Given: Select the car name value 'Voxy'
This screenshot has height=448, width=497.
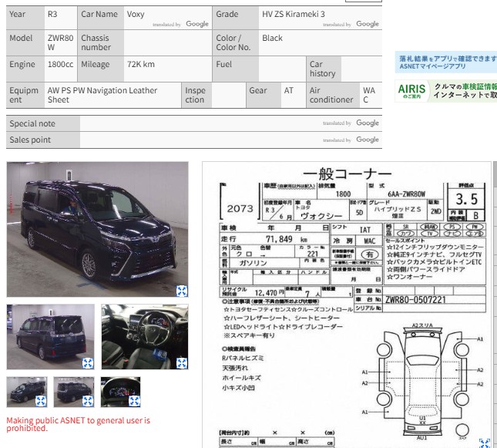Looking at the screenshot, I should click(136, 15).
